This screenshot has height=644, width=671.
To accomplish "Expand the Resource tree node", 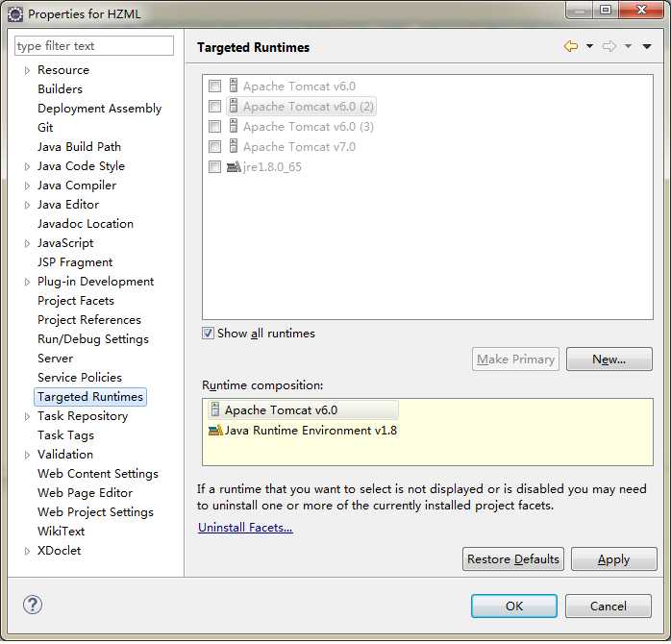I will tap(27, 70).
